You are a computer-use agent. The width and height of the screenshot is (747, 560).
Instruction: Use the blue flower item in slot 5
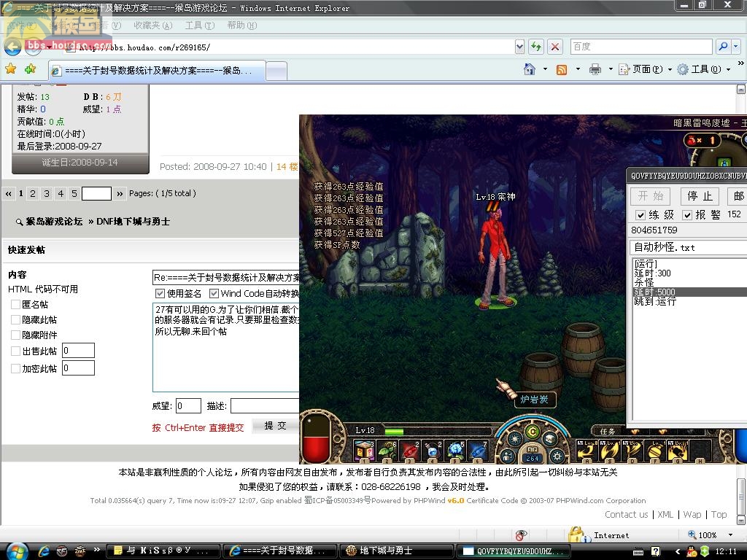[455, 451]
